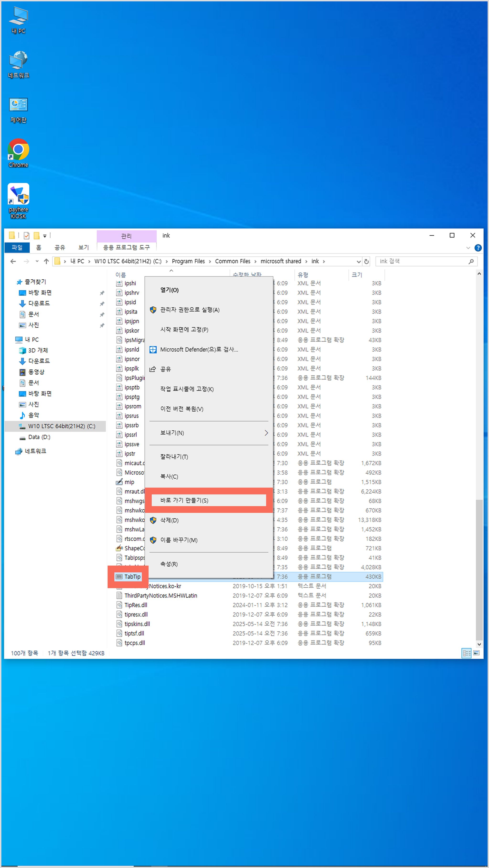Click Program Files in the breadcrumb
This screenshot has width=489, height=868.
pos(188,261)
